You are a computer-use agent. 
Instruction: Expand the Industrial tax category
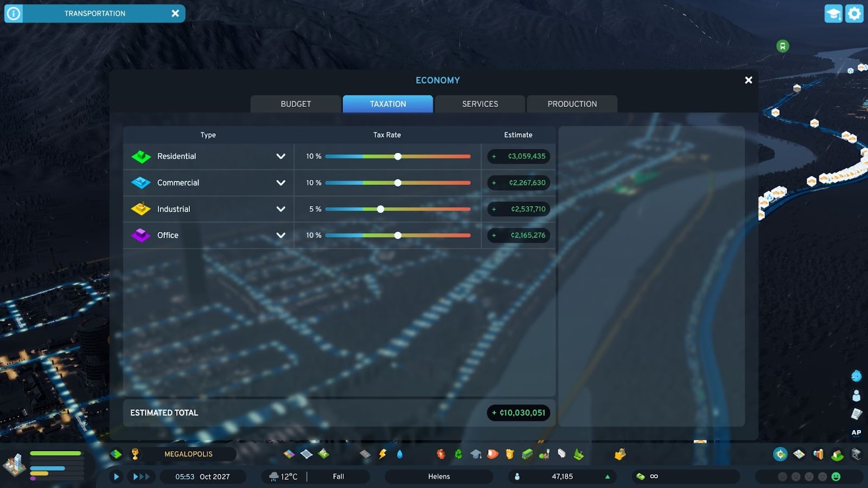pos(280,209)
